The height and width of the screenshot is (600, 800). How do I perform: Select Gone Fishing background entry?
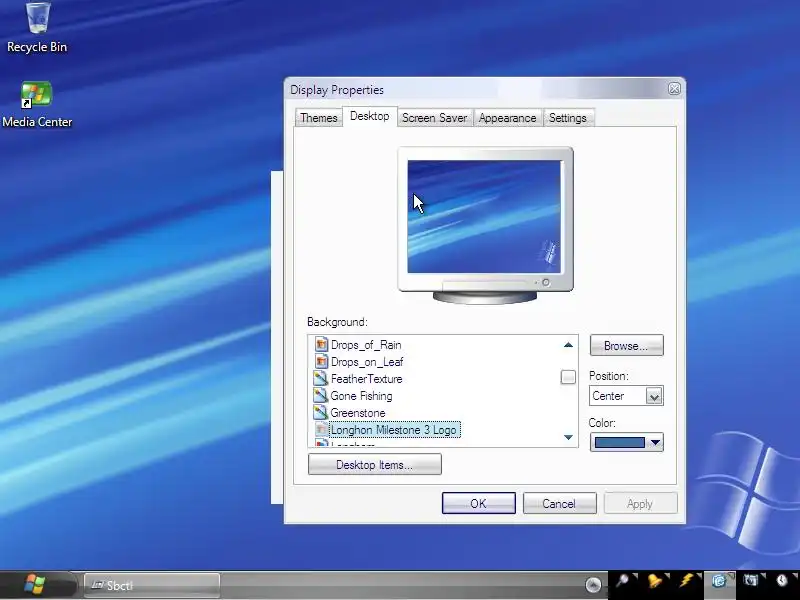pos(361,396)
